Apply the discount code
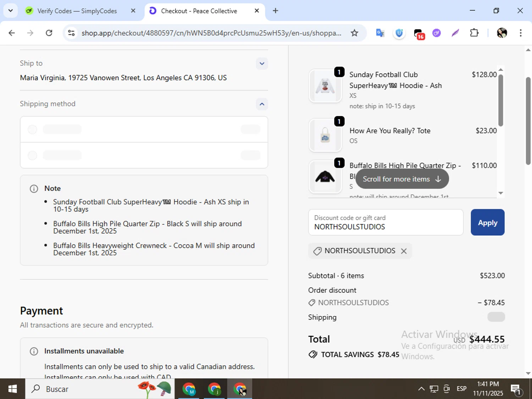The height and width of the screenshot is (399, 532). pyautogui.click(x=488, y=222)
